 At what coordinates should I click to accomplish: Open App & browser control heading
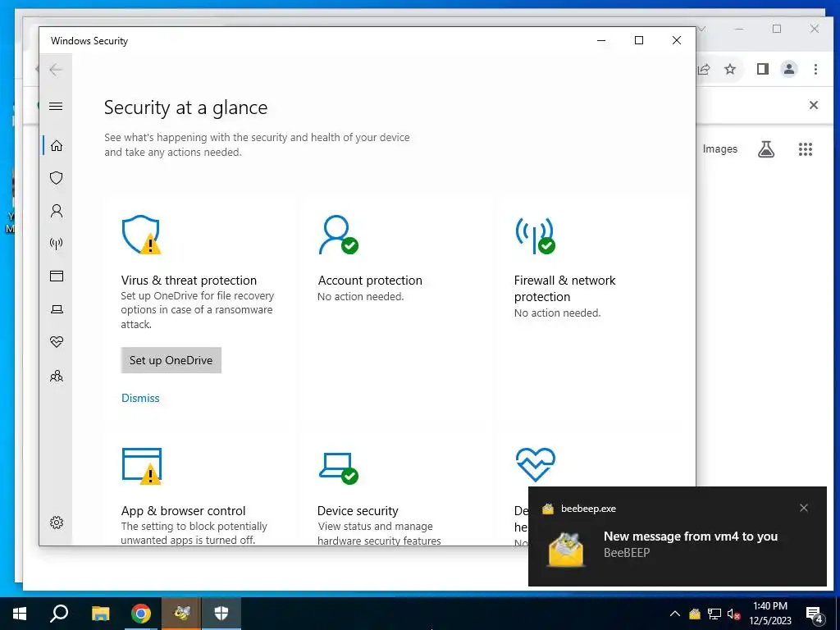click(x=183, y=510)
